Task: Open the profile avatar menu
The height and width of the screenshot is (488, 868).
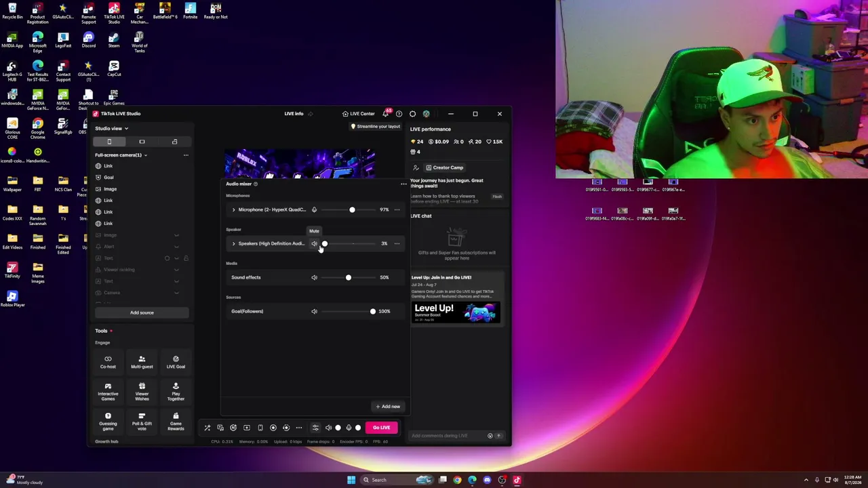Action: (x=426, y=114)
